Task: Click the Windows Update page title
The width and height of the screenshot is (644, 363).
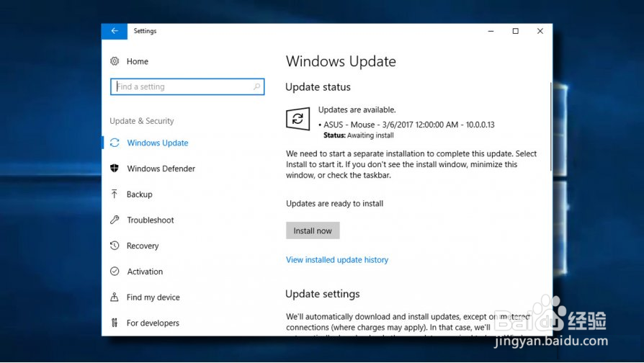Action: tap(341, 61)
